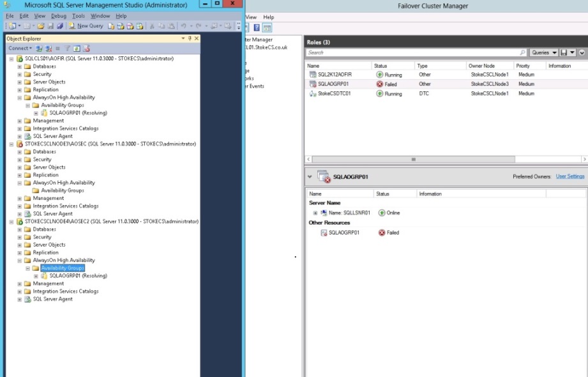The width and height of the screenshot is (588, 377).
Task: Select the failed SQLAOGRP01 under Other Resources
Action: (344, 233)
